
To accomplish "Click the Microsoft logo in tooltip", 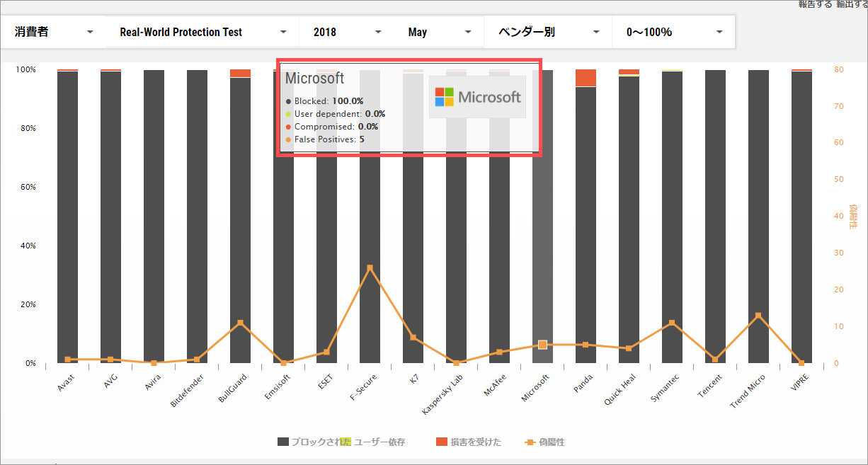I will pyautogui.click(x=477, y=97).
